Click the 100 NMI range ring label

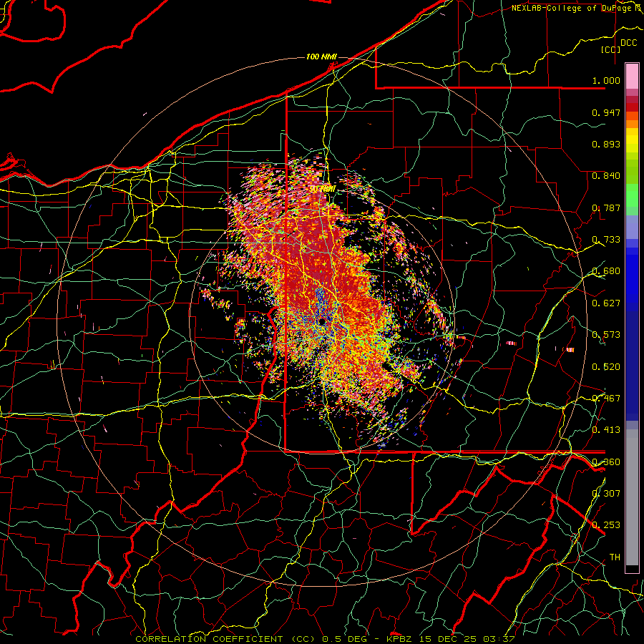pyautogui.click(x=321, y=57)
